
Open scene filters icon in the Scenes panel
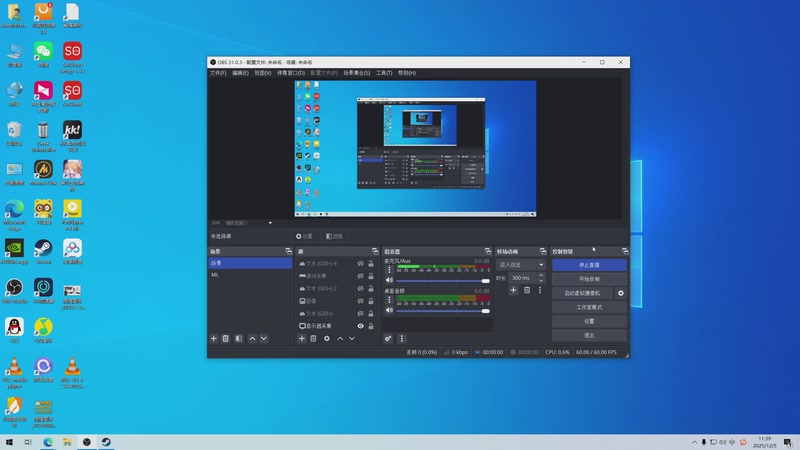click(x=239, y=338)
